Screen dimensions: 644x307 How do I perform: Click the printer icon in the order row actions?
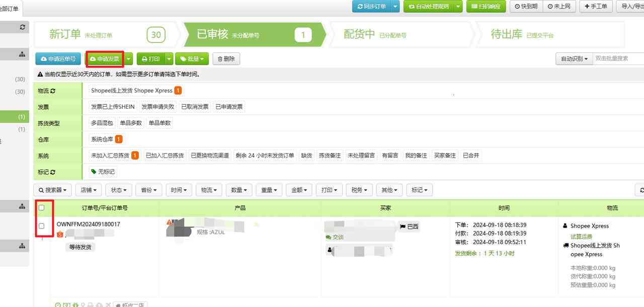pos(90,304)
